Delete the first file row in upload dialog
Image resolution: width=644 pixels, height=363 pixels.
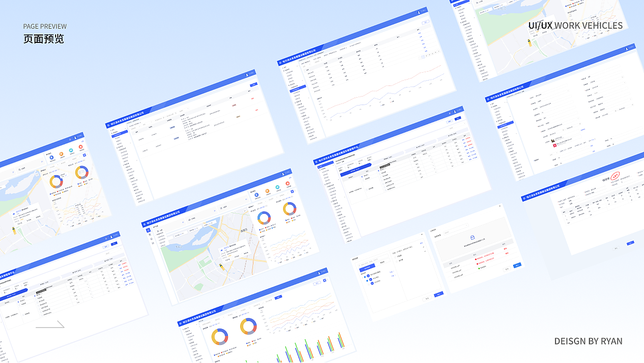(505, 249)
